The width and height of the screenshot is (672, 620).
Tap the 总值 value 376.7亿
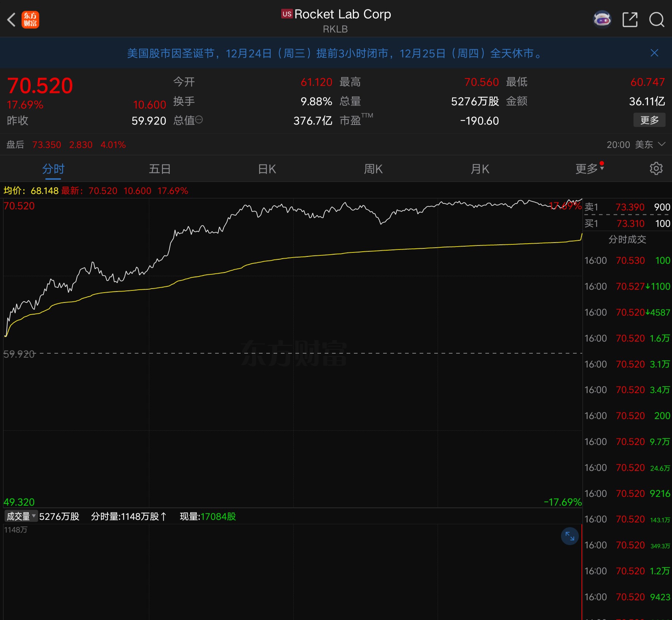[313, 121]
